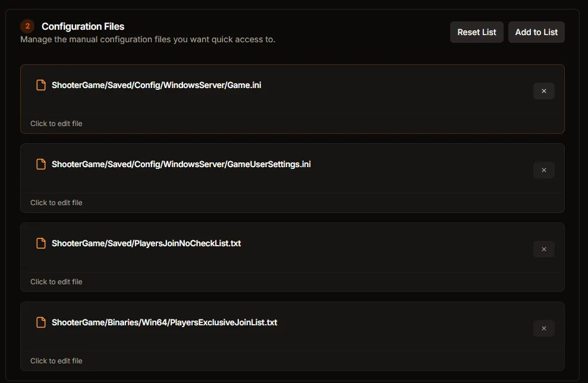The image size is (588, 383).
Task: Click the PlayersJoinNoCheckList.txt file name
Action: tap(145, 243)
